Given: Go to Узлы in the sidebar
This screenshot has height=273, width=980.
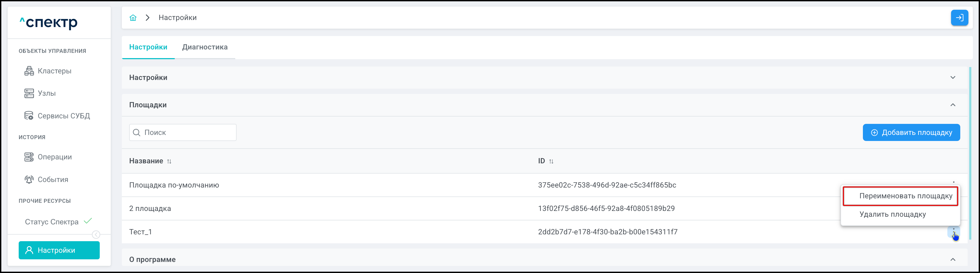Looking at the screenshot, I should pos(46,94).
